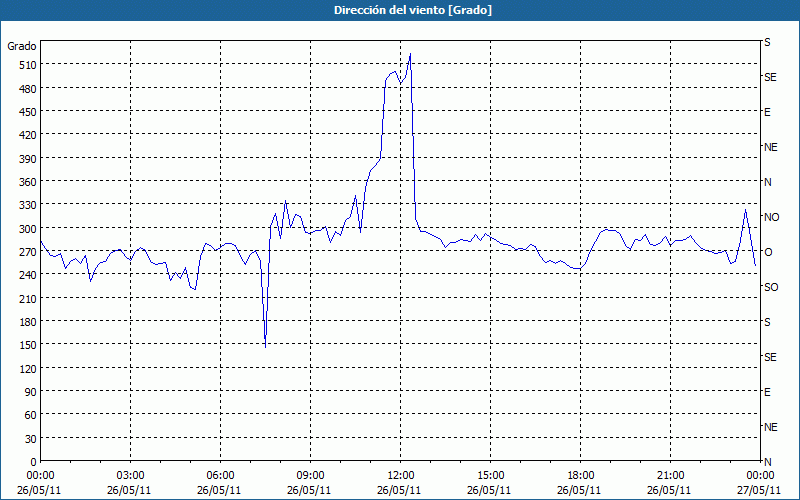Click the chart title "Dirección del viento [Grado]"
The image size is (800, 500).
coord(413,10)
